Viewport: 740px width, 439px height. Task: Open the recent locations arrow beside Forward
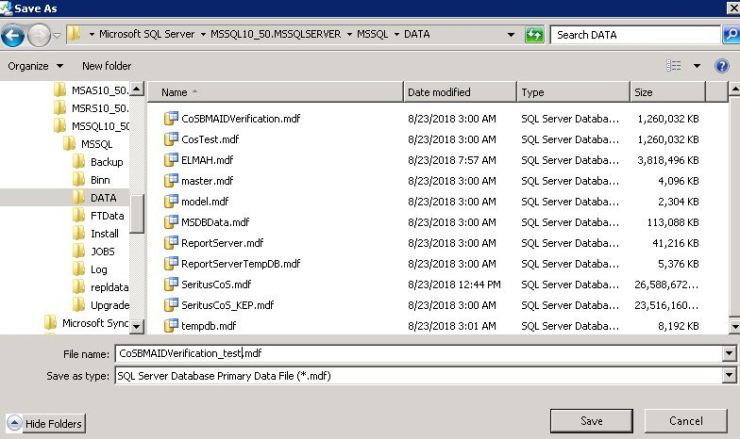[57, 35]
